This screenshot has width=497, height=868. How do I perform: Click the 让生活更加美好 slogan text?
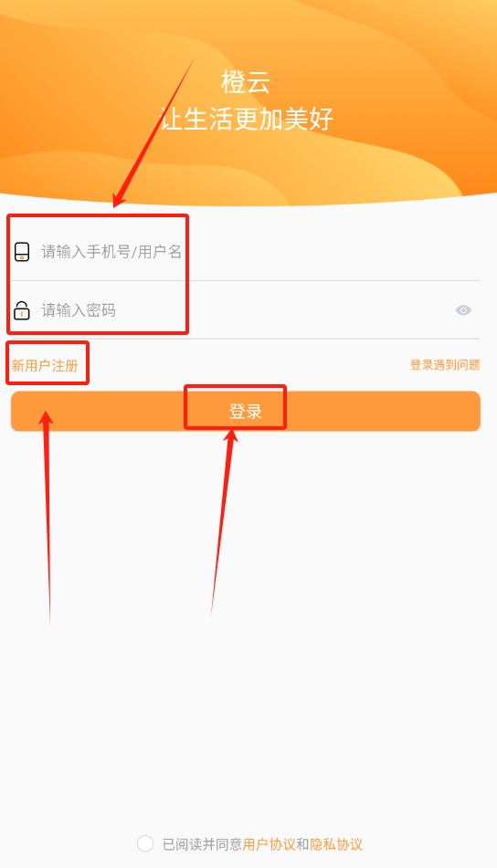(x=247, y=119)
